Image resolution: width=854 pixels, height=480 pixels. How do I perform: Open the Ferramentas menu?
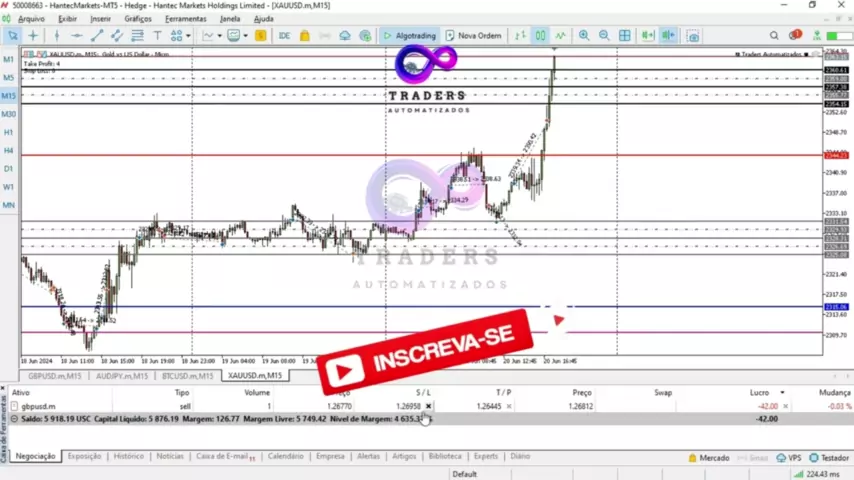[185, 19]
